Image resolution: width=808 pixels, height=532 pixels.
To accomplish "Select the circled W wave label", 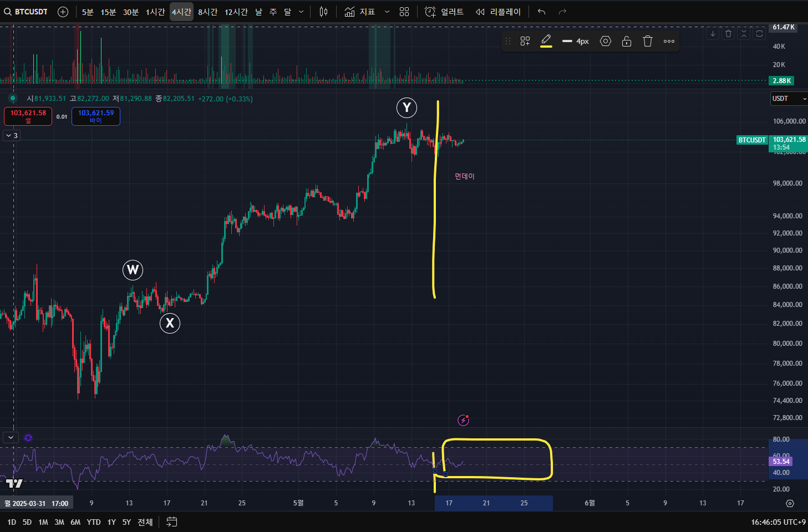I will coord(133,270).
